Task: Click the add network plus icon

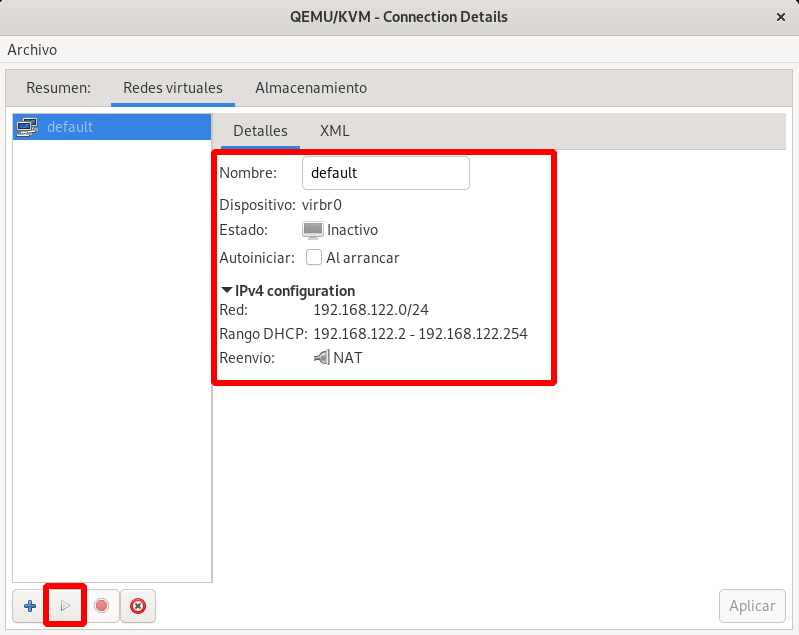Action: click(30, 606)
